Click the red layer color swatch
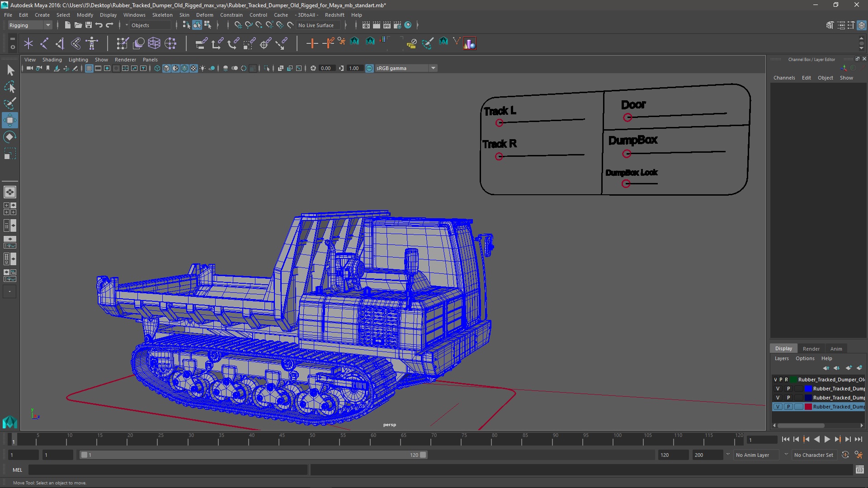The width and height of the screenshot is (868, 488). [x=808, y=407]
